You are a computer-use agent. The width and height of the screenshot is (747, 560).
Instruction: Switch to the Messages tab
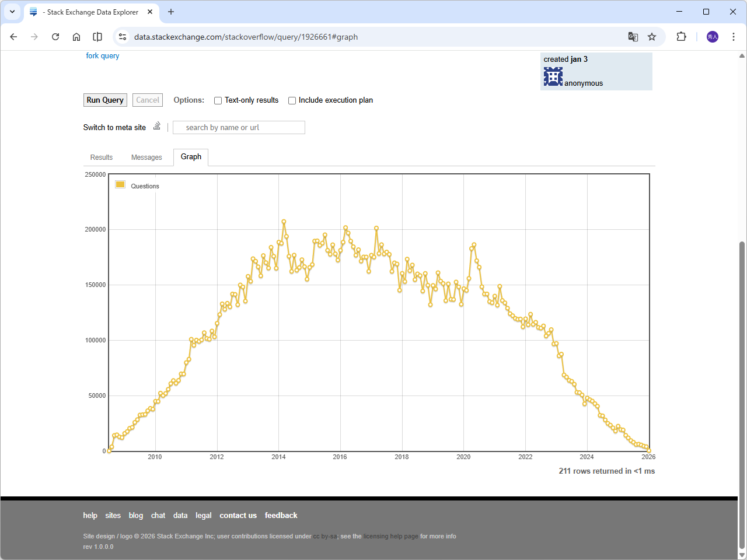tap(146, 157)
